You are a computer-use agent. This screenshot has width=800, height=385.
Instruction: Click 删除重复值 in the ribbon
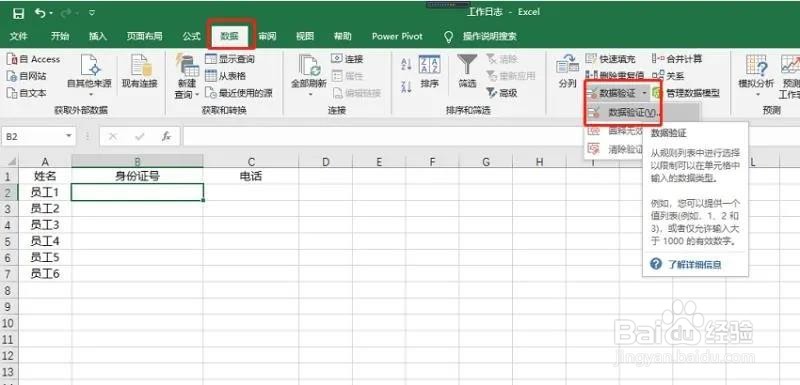[x=615, y=75]
